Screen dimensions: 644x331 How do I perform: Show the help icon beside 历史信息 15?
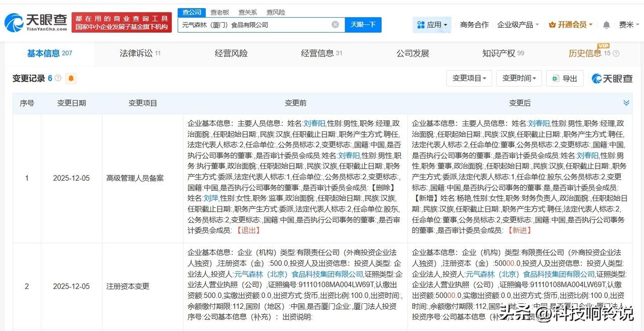tap(616, 54)
